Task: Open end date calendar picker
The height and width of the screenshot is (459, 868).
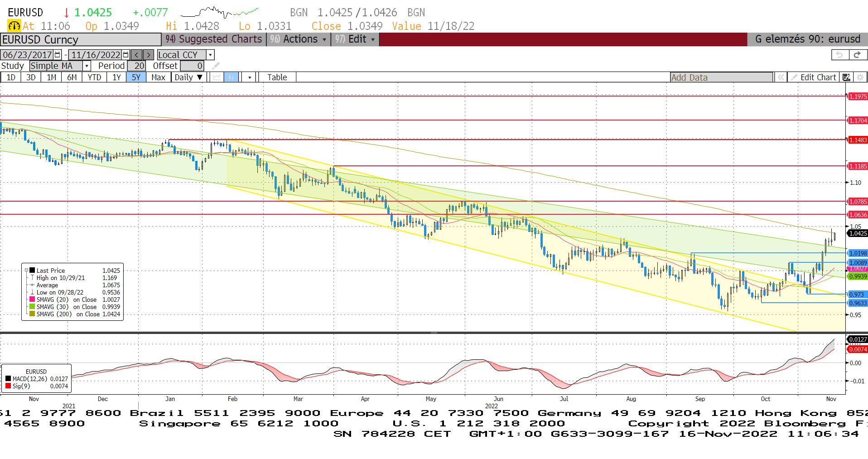Action: pyautogui.click(x=126, y=55)
